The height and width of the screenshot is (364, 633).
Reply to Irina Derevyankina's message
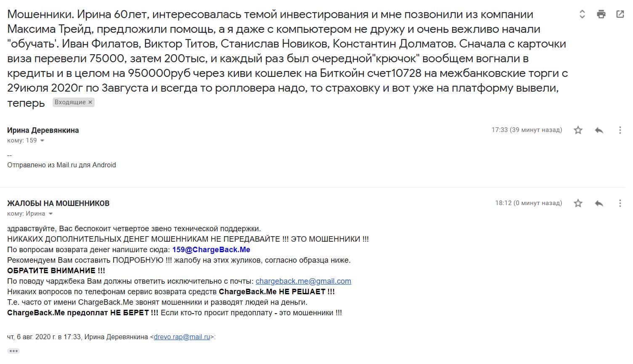click(599, 130)
